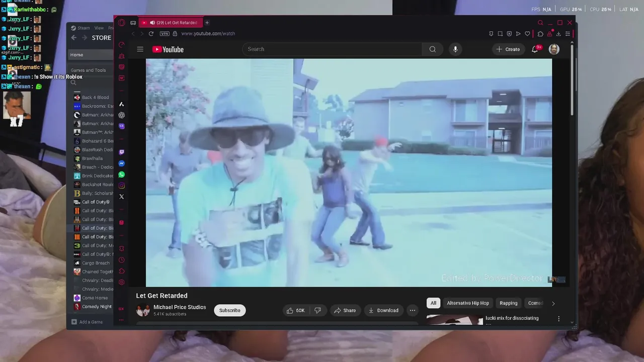Click the address bar URL

pos(208,34)
